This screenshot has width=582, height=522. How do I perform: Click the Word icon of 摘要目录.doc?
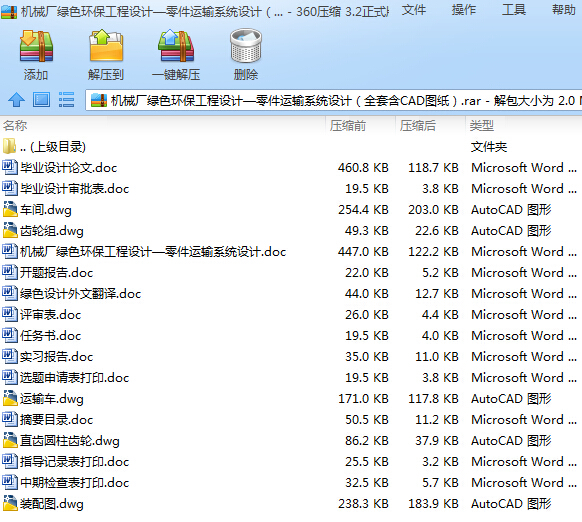[x=10, y=419]
